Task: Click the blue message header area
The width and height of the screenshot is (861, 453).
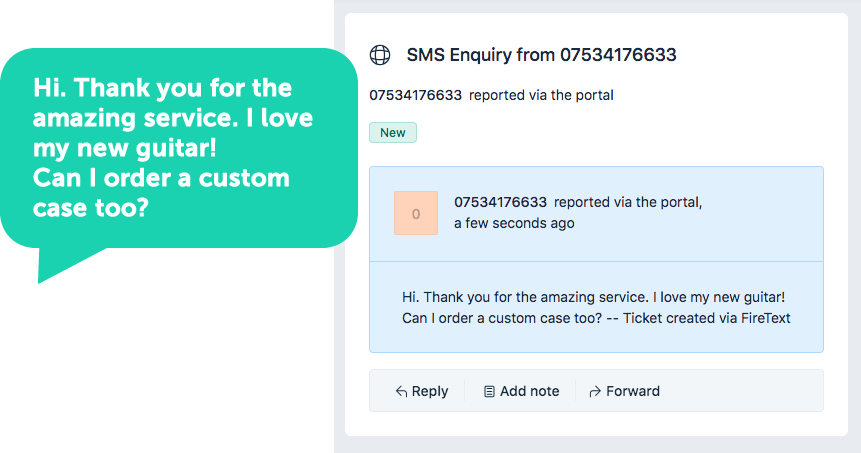Action: 596,214
